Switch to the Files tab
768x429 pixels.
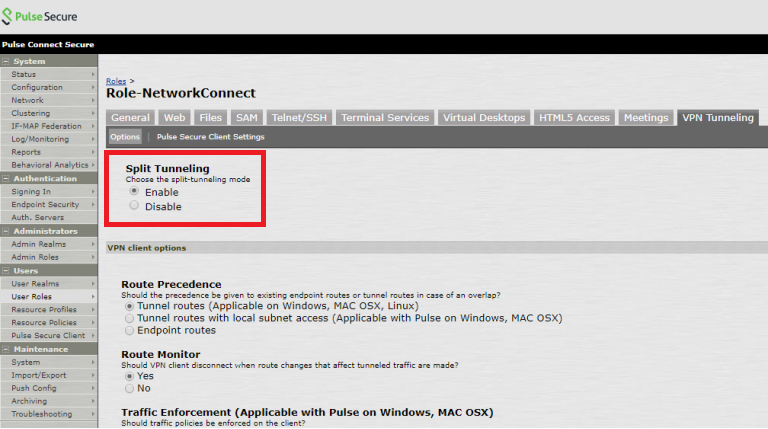tap(211, 118)
